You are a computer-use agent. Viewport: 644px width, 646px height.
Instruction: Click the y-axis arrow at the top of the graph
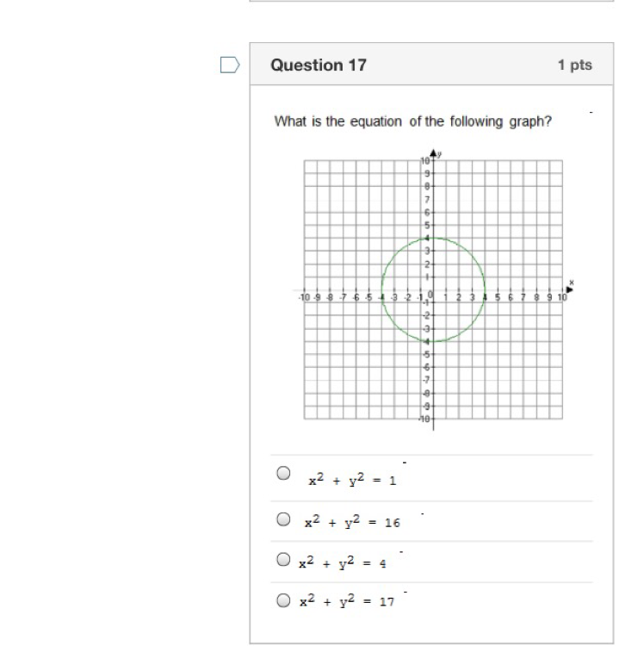(x=433, y=152)
